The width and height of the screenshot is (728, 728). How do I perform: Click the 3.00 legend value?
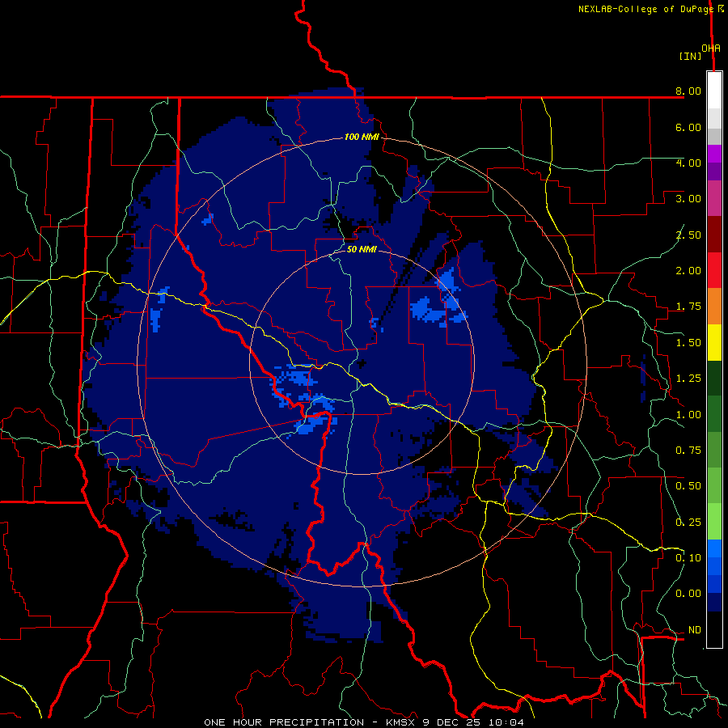[688, 199]
